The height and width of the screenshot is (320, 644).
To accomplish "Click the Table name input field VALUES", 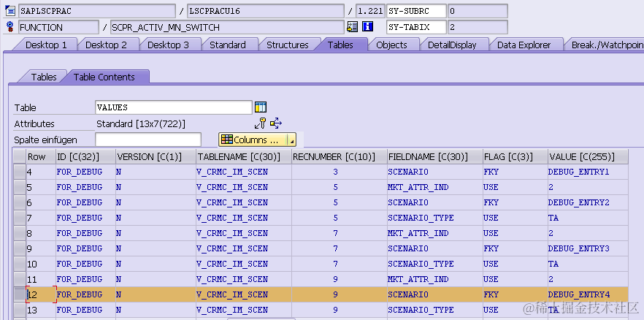I will pyautogui.click(x=173, y=107).
